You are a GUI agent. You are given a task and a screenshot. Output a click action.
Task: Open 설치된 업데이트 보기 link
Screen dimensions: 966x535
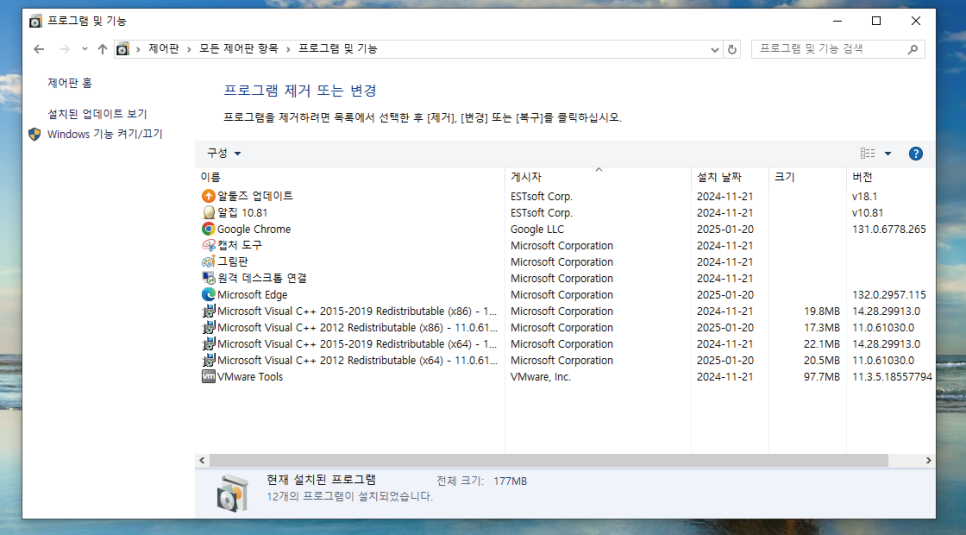(x=97, y=114)
